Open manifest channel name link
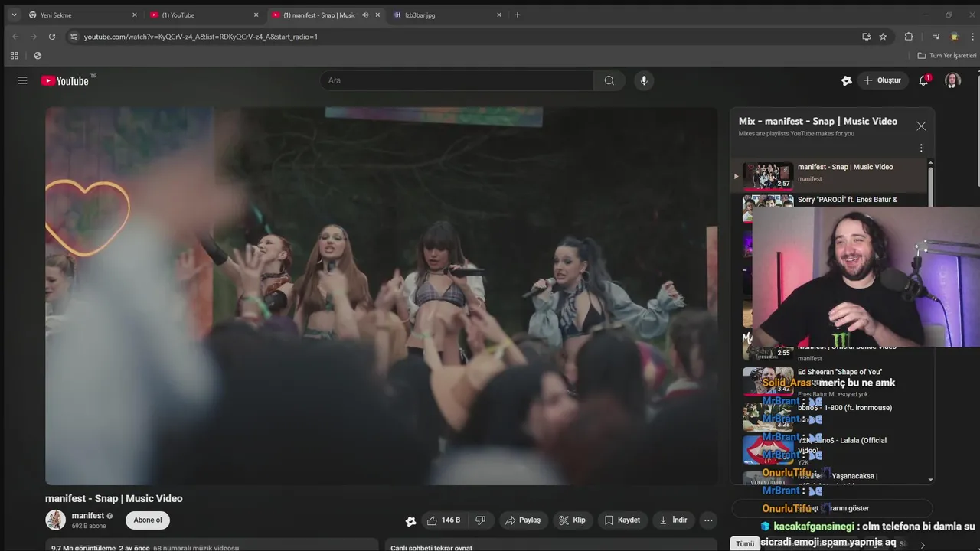 pyautogui.click(x=88, y=516)
